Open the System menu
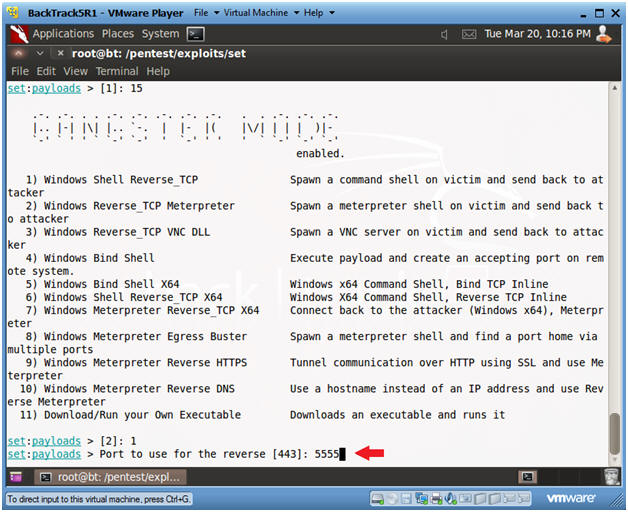Viewport: 628px width, 512px height. 160,34
